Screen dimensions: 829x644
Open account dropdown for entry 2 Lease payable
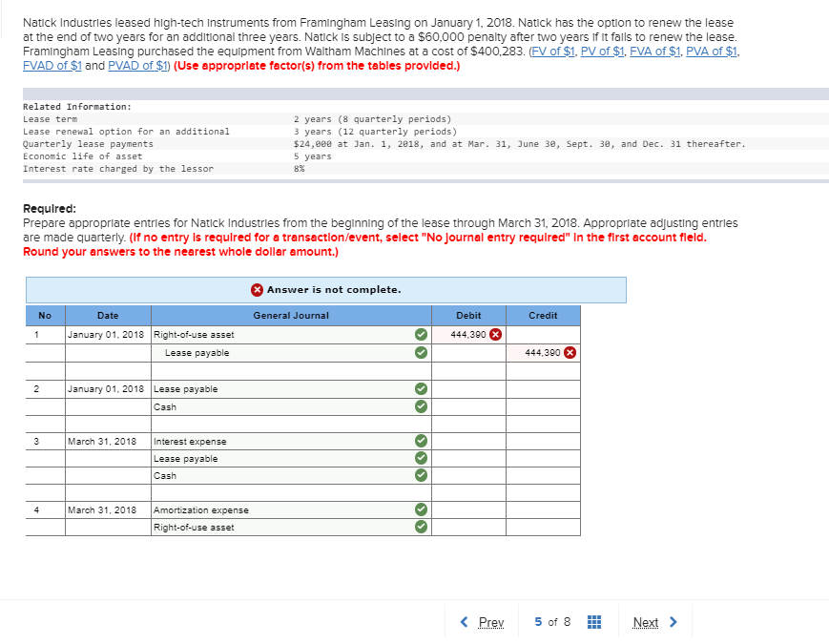coord(291,389)
